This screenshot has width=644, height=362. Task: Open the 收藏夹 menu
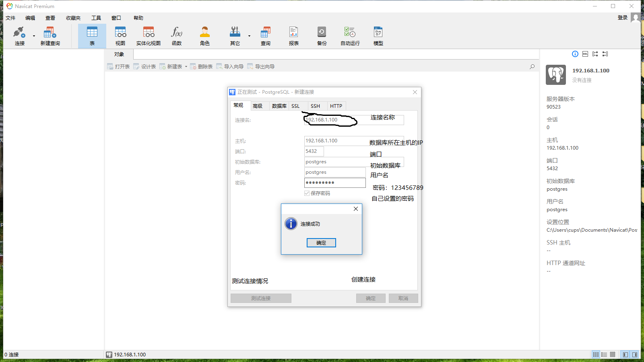tap(73, 18)
